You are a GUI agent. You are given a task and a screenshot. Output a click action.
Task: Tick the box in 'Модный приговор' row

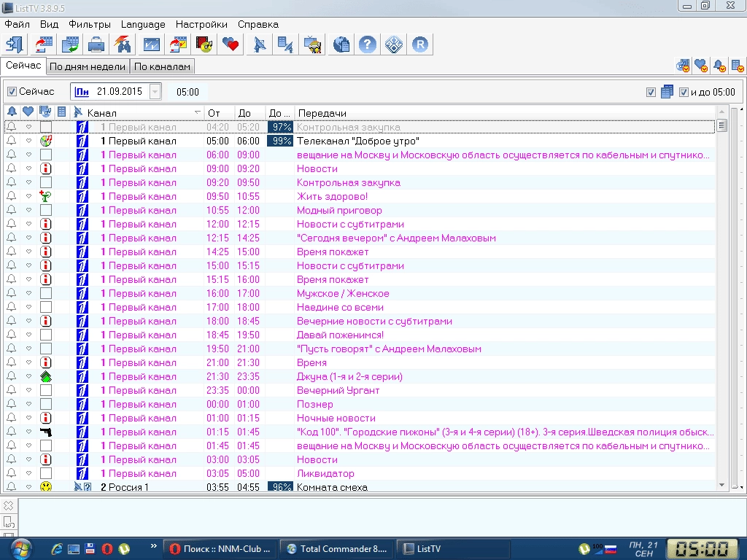point(46,210)
